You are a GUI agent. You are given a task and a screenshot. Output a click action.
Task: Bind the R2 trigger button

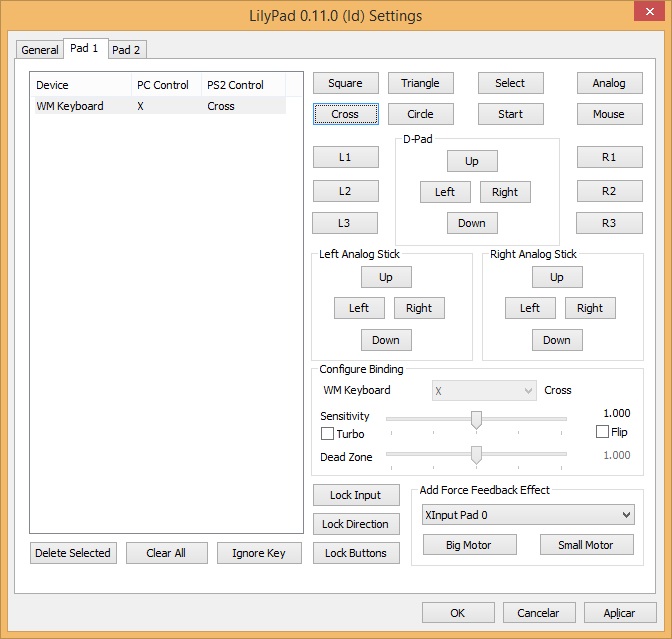click(609, 191)
